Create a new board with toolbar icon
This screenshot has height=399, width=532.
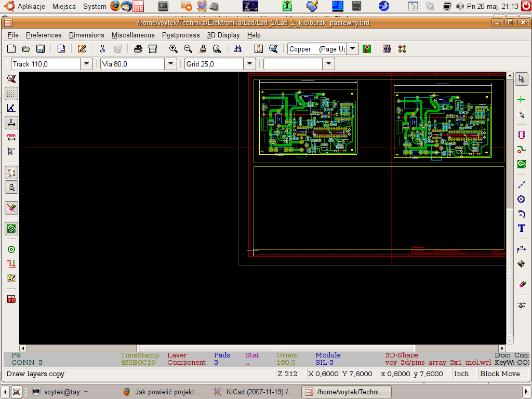tap(11, 49)
